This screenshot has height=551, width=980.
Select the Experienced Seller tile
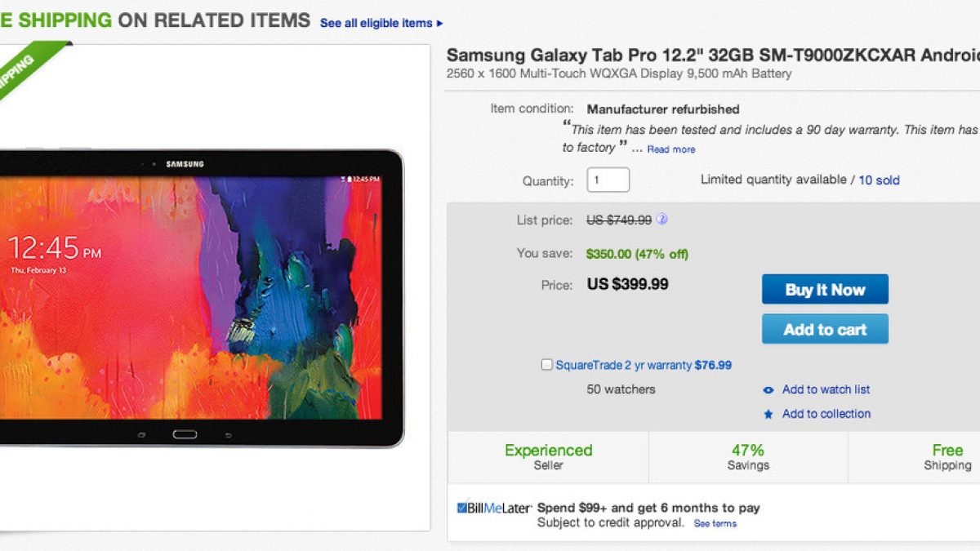click(548, 457)
